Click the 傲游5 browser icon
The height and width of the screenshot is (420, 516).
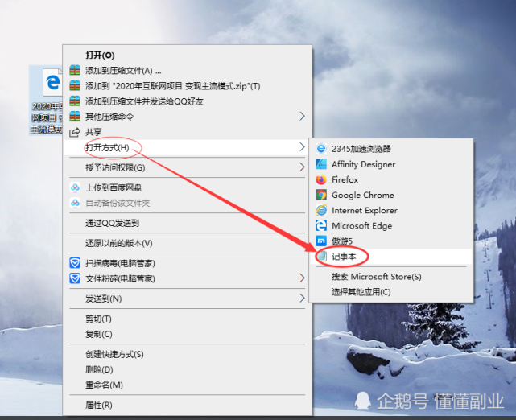[x=321, y=241]
